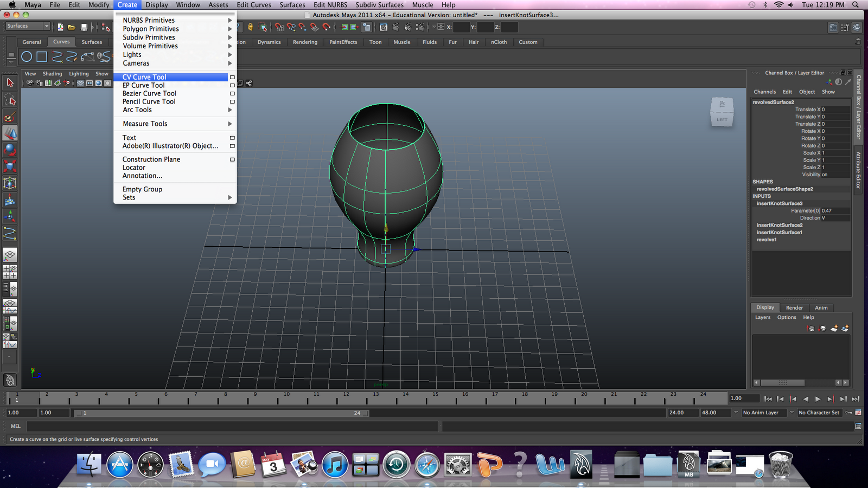Select the Lasso selection tool
The height and width of the screenshot is (488, 868).
point(10,100)
